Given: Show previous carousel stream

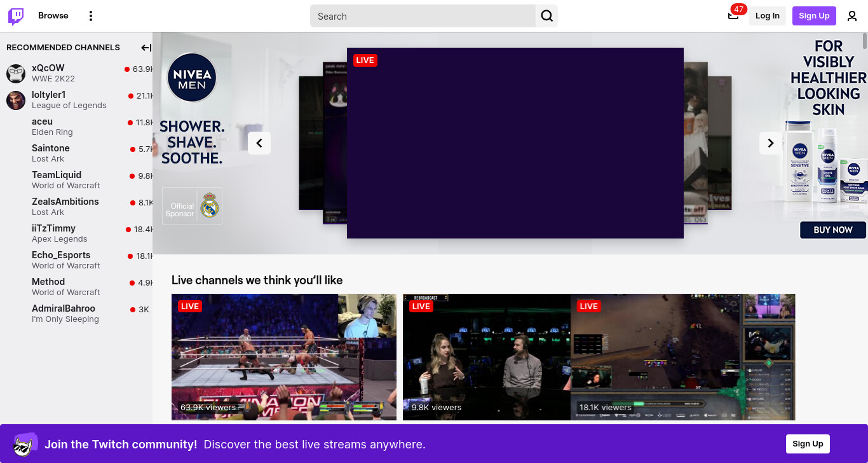Looking at the screenshot, I should pos(259,143).
